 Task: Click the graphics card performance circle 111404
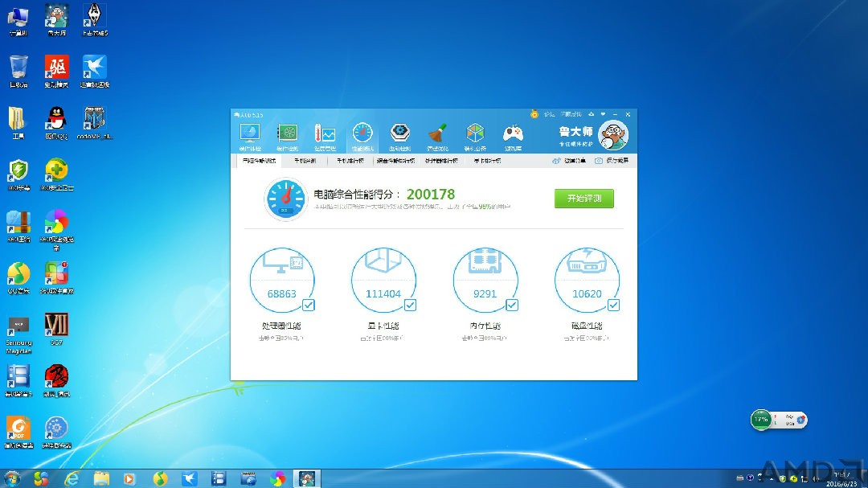pos(383,281)
